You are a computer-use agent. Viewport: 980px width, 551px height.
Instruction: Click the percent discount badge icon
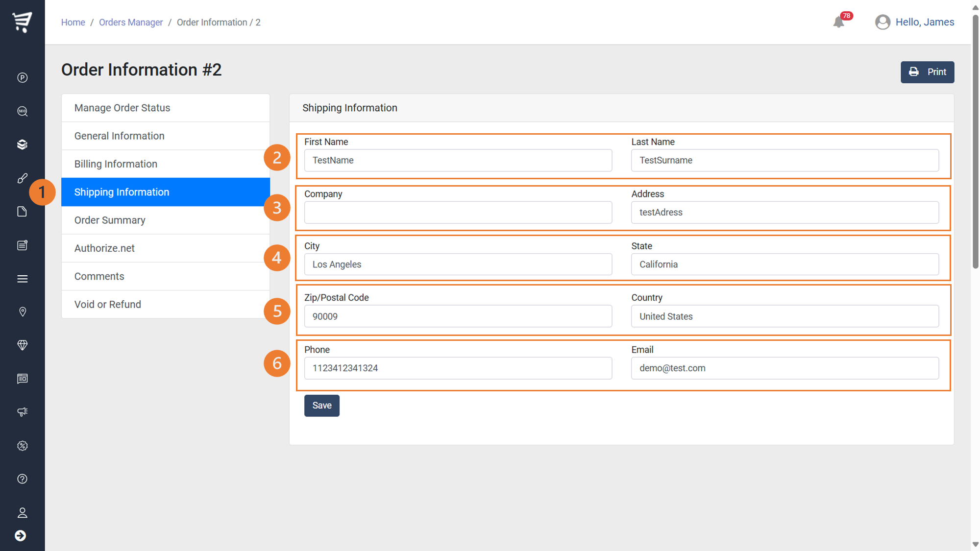tap(22, 446)
